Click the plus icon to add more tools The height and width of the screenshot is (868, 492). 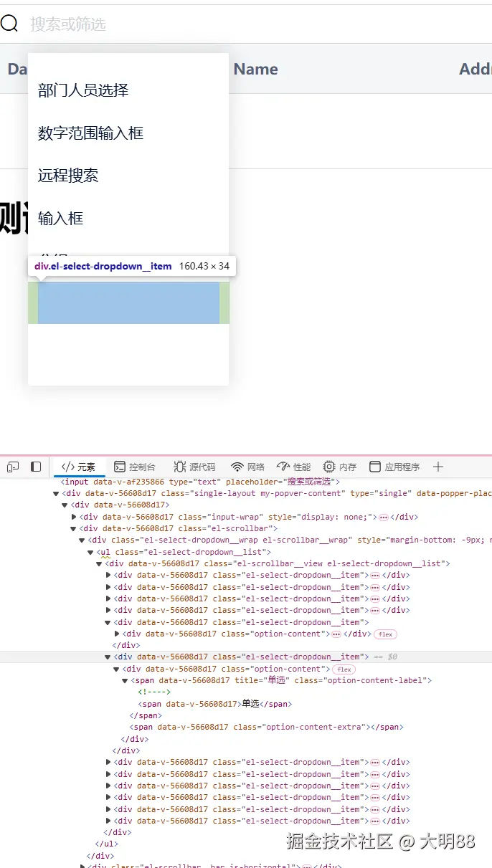point(438,467)
